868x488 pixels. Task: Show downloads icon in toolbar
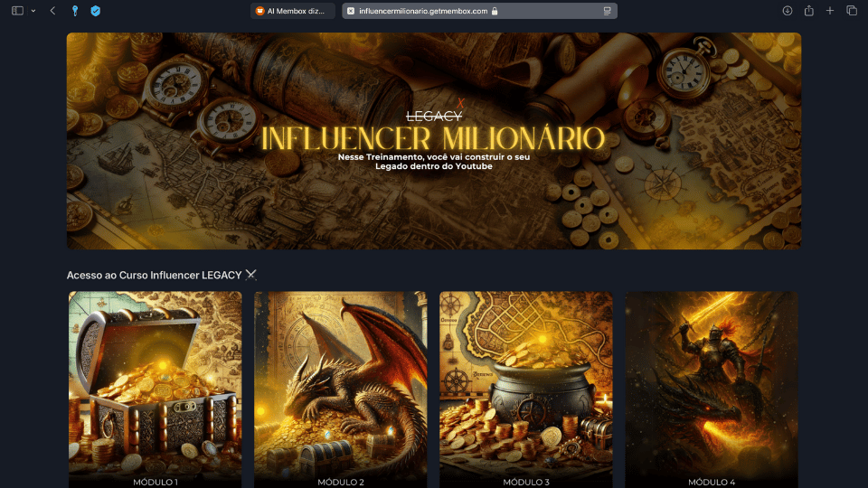point(788,11)
